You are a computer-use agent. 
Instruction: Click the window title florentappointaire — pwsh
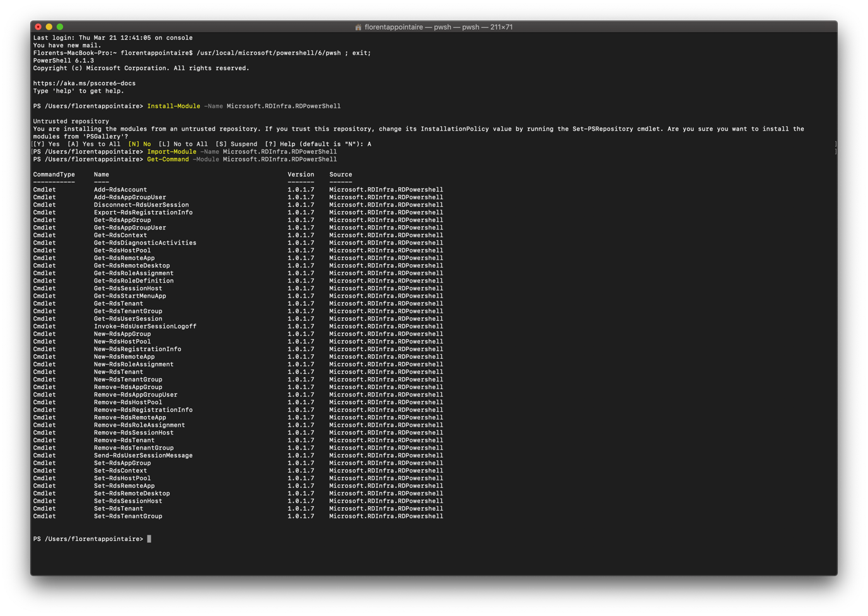pyautogui.click(x=439, y=27)
